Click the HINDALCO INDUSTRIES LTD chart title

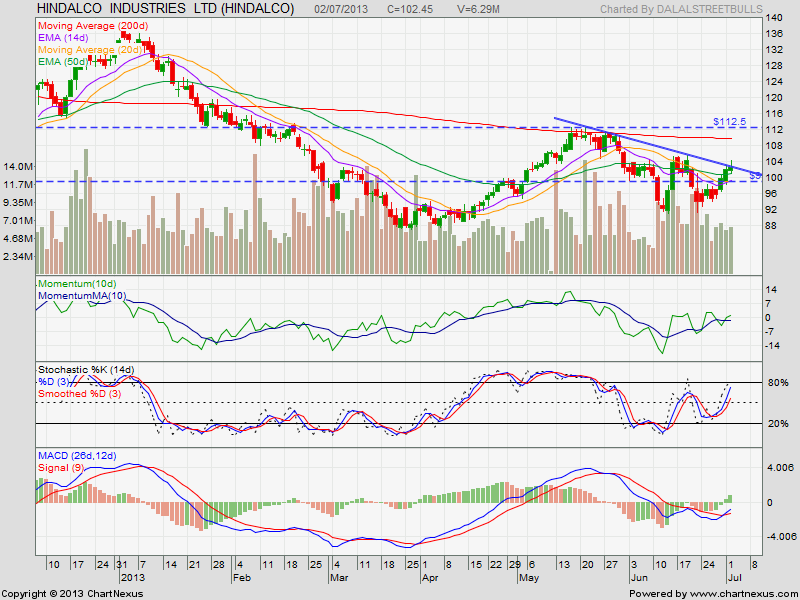point(166,8)
